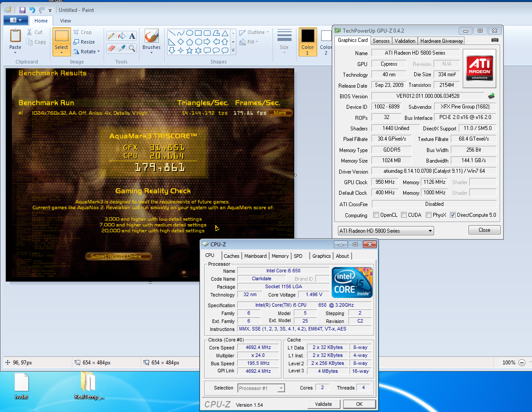Click the Crop button in Paint

click(82, 32)
